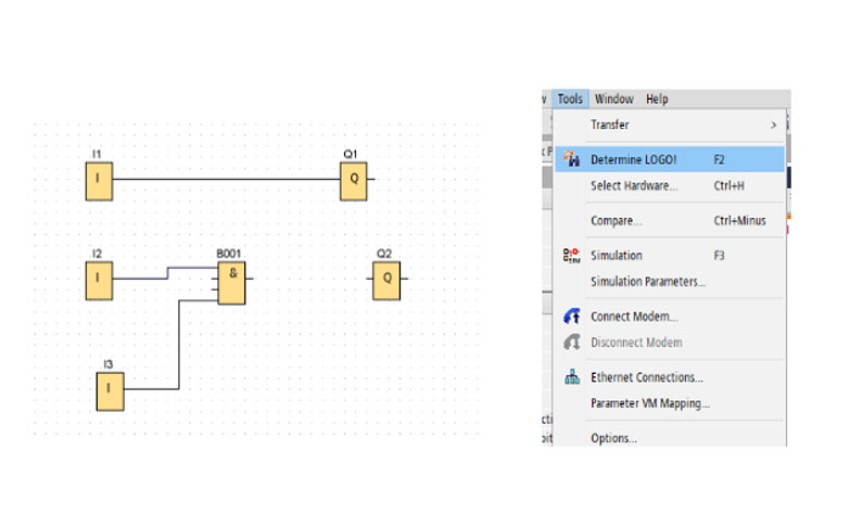Screen dimensions: 850x515
Task: Open the Help menu
Action: (x=656, y=99)
